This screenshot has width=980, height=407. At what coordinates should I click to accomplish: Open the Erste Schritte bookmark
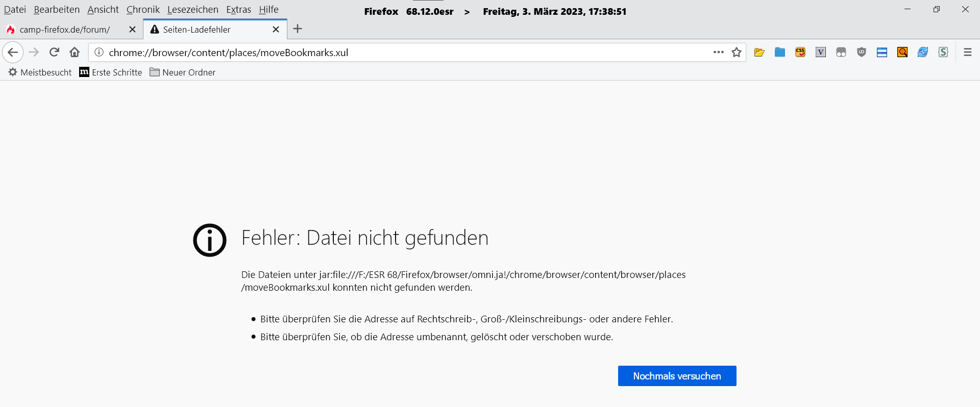111,72
